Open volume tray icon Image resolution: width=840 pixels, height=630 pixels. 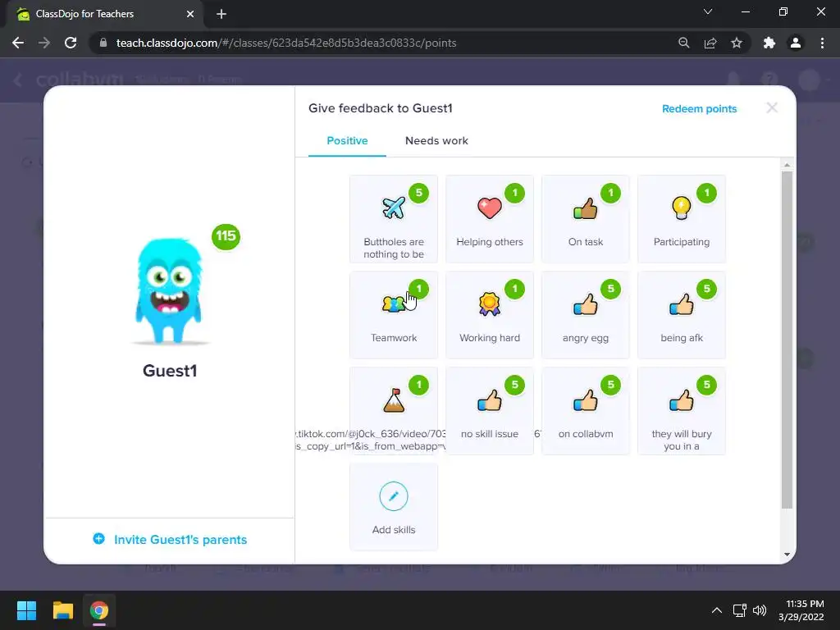tap(760, 610)
